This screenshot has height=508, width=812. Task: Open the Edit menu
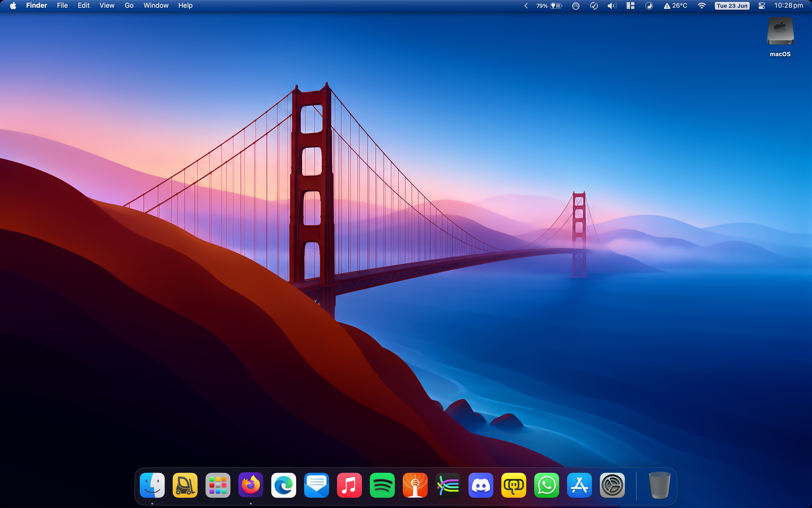[x=84, y=6]
